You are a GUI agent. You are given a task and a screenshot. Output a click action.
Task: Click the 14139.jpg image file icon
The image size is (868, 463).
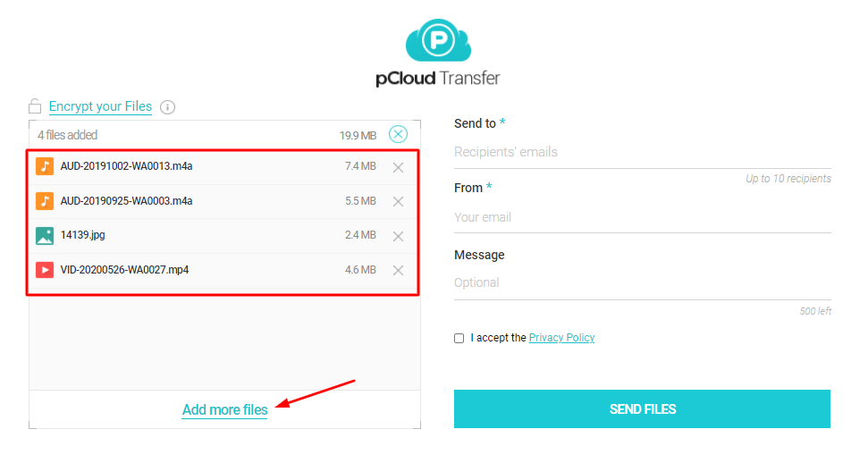45,236
